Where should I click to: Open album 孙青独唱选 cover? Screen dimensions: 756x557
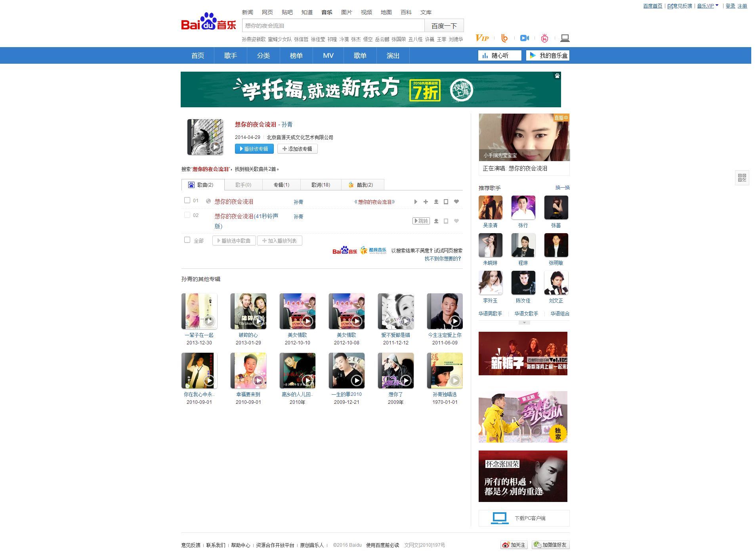click(x=445, y=371)
